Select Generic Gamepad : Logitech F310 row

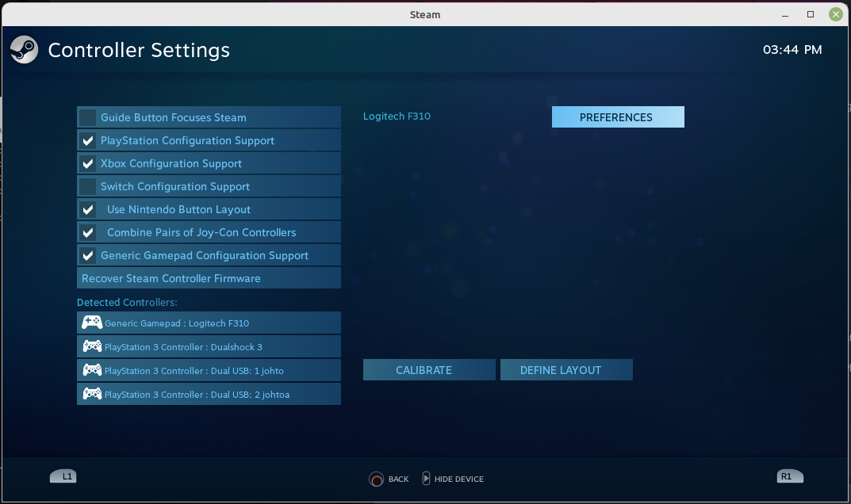tap(209, 323)
